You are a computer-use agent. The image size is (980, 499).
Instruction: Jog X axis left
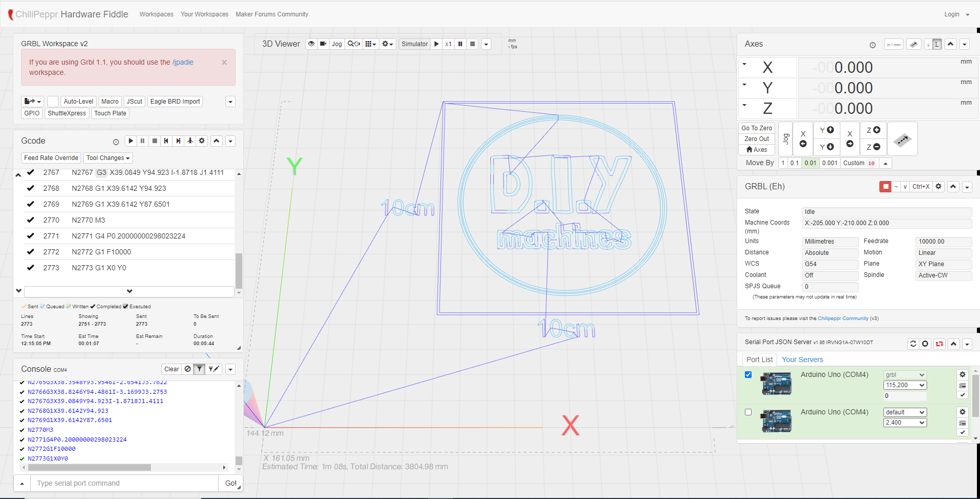pyautogui.click(x=803, y=138)
